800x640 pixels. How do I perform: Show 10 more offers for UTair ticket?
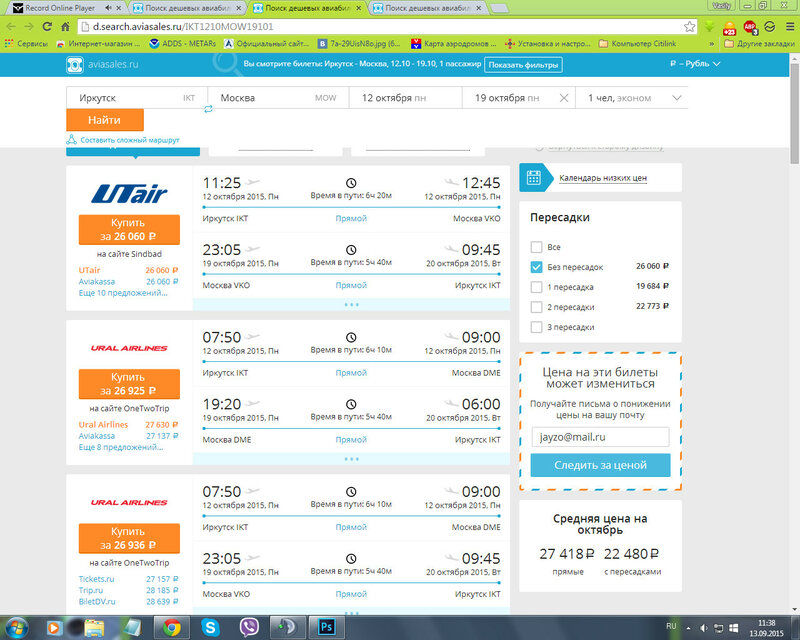coord(123,293)
